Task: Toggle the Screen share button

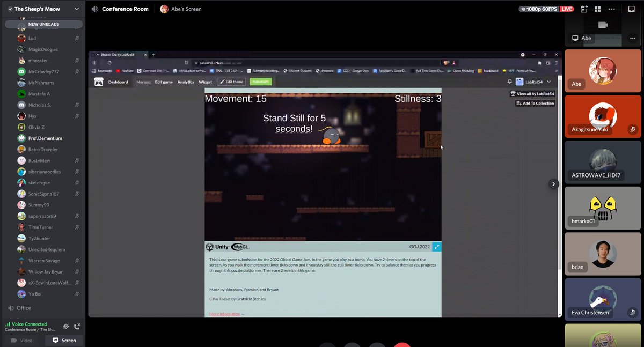Action: click(64, 340)
